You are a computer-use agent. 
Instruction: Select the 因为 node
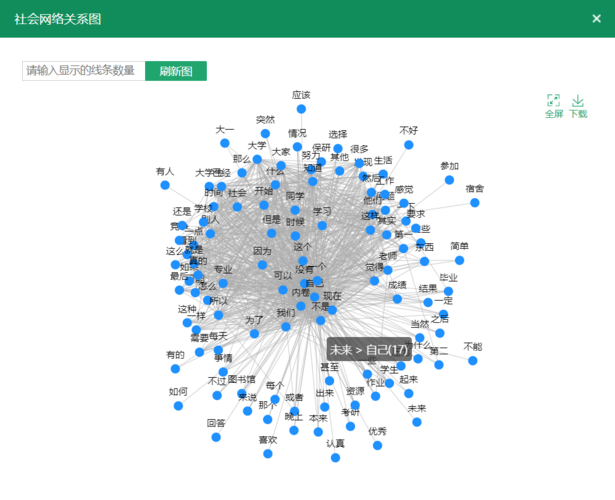tap(262, 265)
